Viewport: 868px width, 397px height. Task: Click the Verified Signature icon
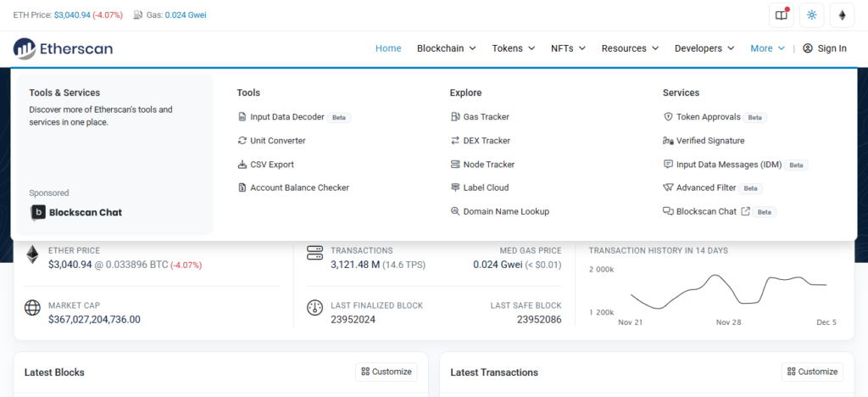(668, 141)
